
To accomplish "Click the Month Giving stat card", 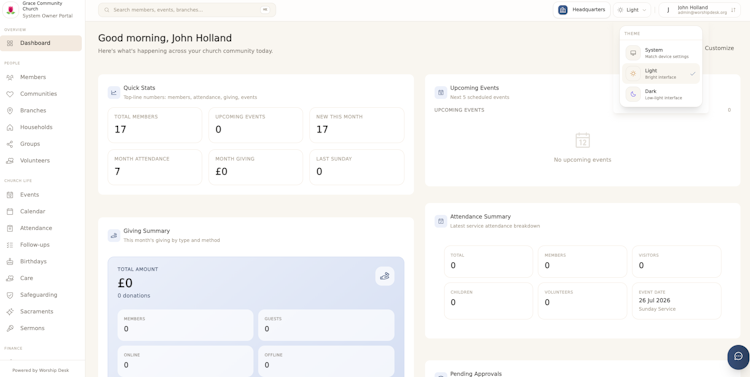I will click(x=255, y=167).
